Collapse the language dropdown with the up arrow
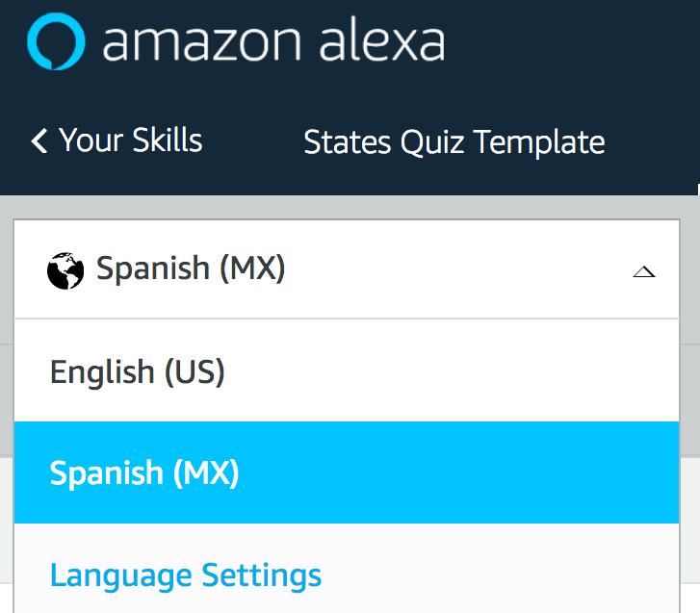Image resolution: width=700 pixels, height=613 pixels. (x=644, y=271)
